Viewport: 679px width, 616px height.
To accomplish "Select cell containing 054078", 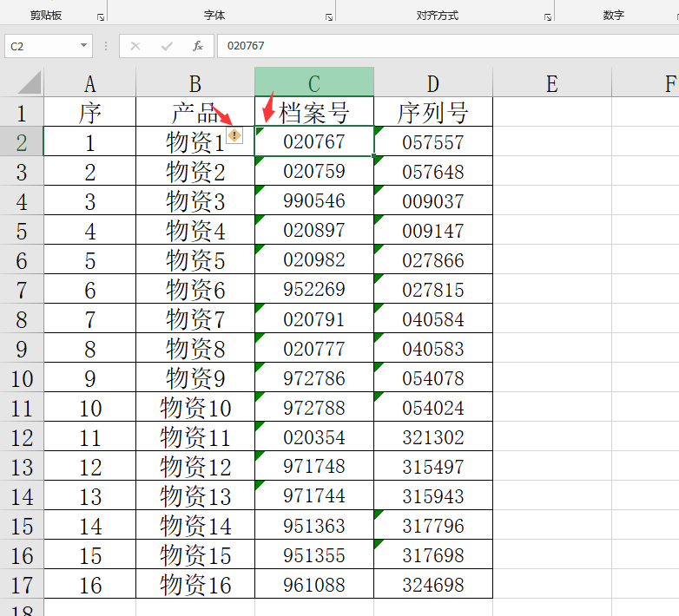I will (x=433, y=377).
